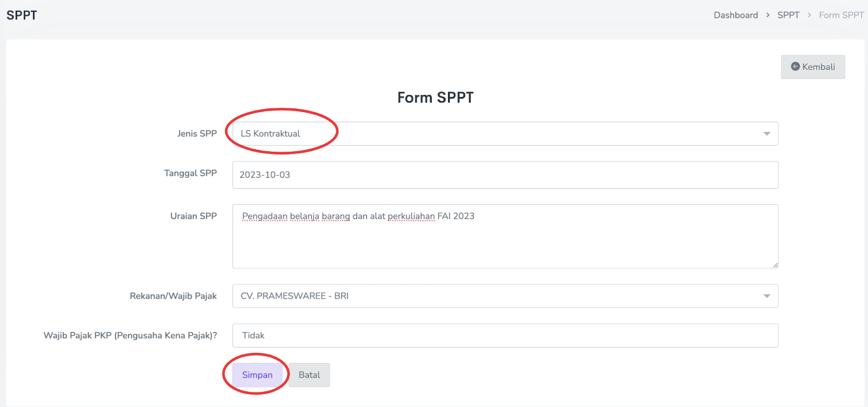Click the Jenis SPP label
Screen dimensions: 868x407
(197, 133)
